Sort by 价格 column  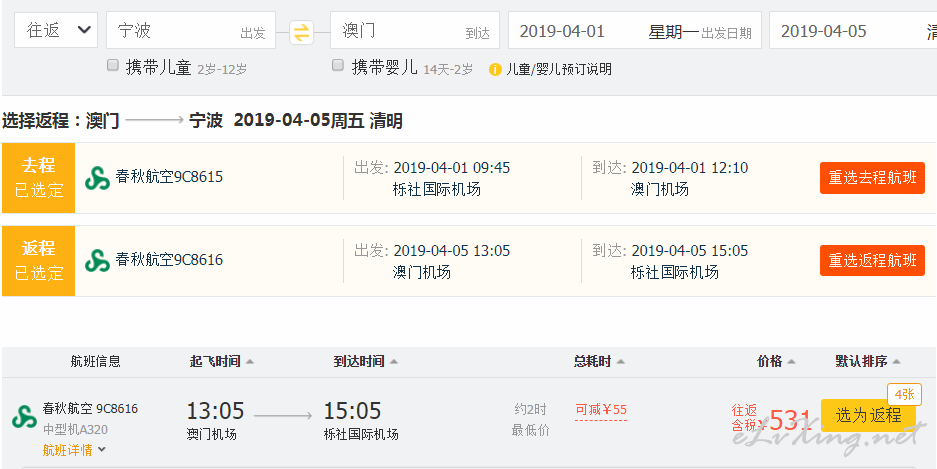(776, 361)
